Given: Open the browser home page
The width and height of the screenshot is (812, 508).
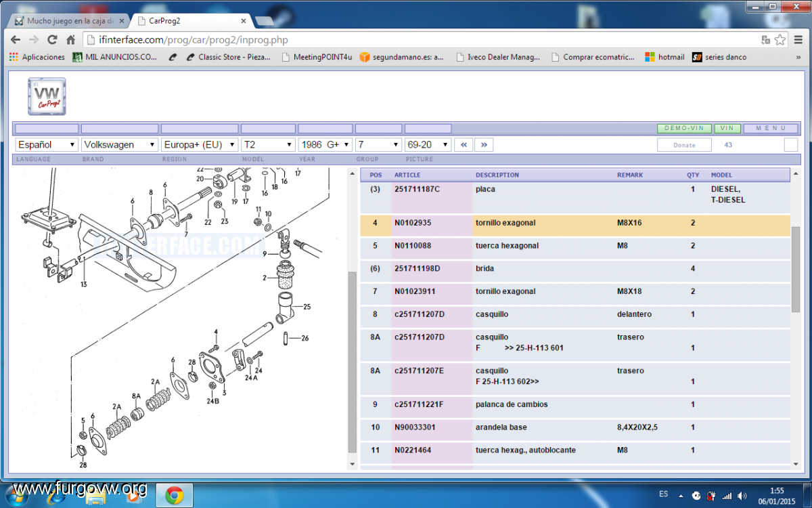Looking at the screenshot, I should [x=70, y=40].
